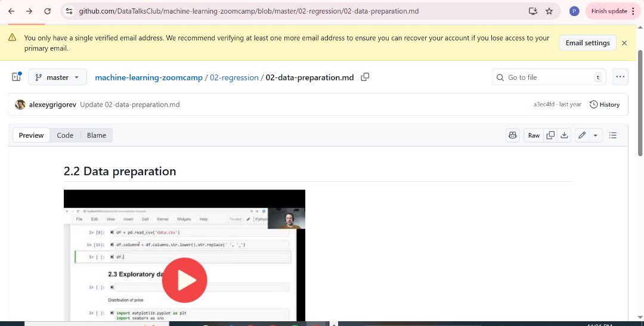Copy the file path icon
This screenshot has width=644, height=326.
(x=365, y=77)
